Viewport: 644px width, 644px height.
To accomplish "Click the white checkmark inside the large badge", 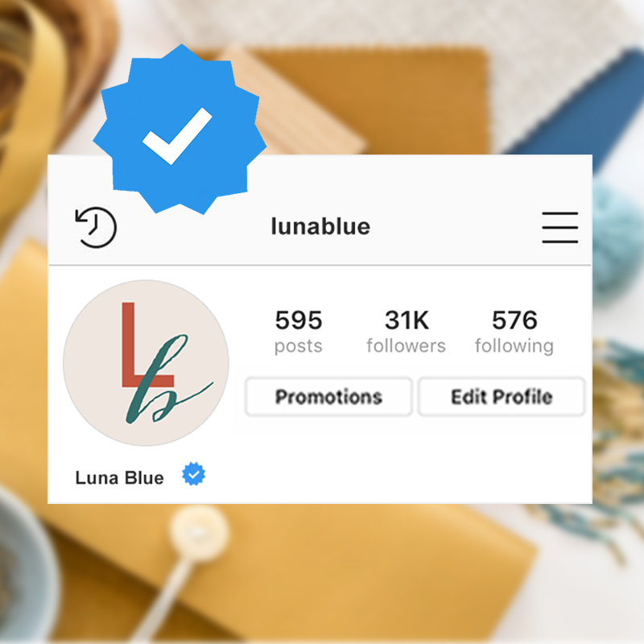I will click(x=177, y=136).
